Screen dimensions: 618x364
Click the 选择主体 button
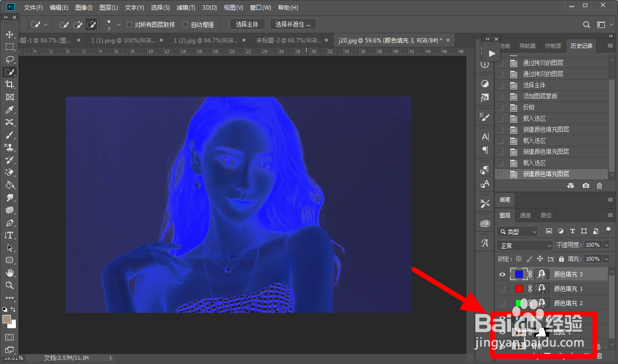pos(247,24)
